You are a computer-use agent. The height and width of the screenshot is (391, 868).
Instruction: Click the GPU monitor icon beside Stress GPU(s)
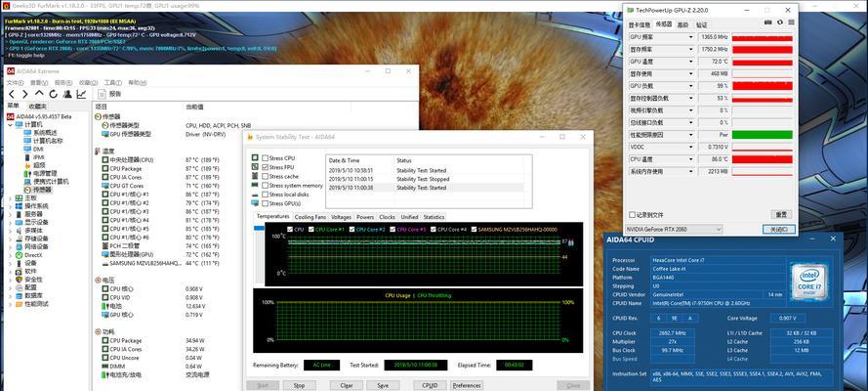point(255,203)
